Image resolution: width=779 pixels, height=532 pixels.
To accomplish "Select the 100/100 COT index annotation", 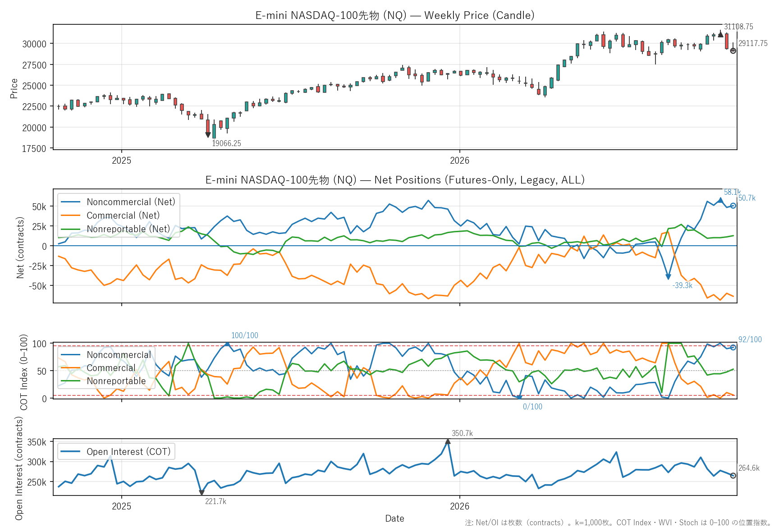I will (x=245, y=335).
